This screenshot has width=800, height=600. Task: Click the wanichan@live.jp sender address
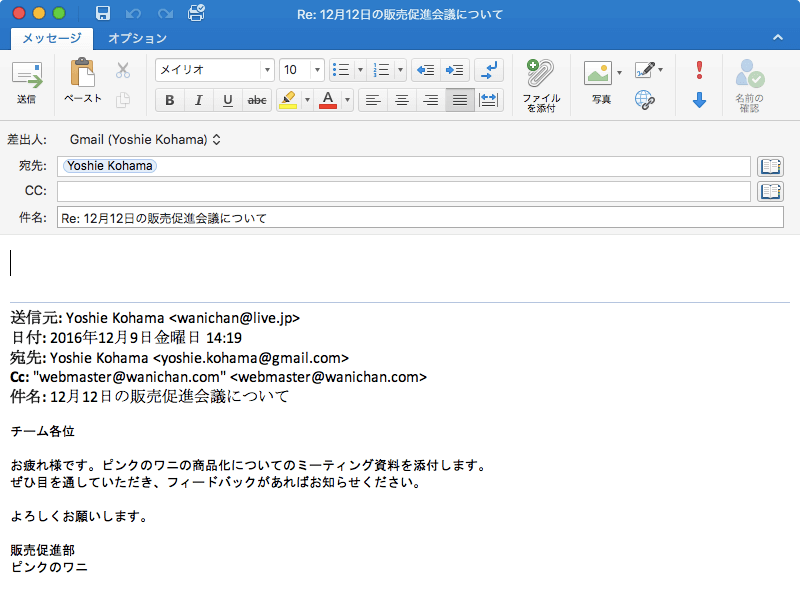(x=234, y=318)
